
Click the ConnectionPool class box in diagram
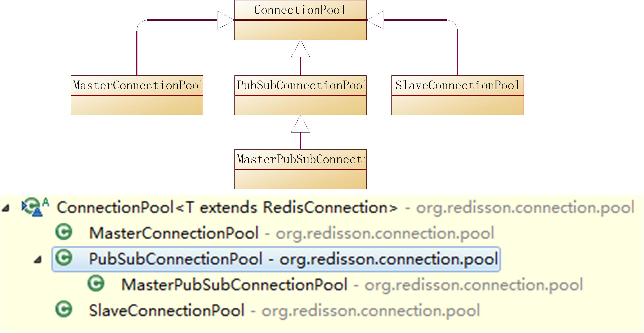pyautogui.click(x=300, y=20)
